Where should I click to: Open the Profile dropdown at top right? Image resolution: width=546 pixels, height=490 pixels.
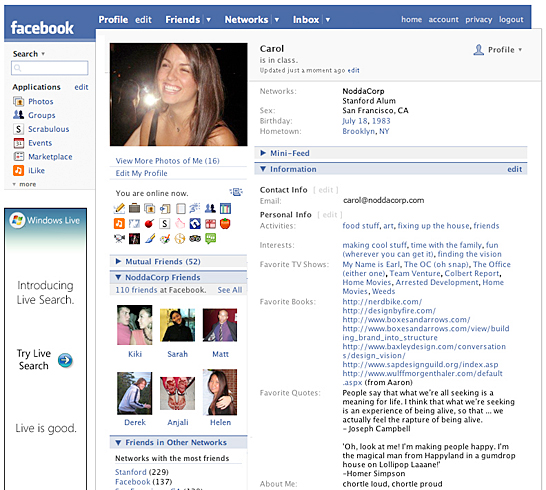point(498,50)
